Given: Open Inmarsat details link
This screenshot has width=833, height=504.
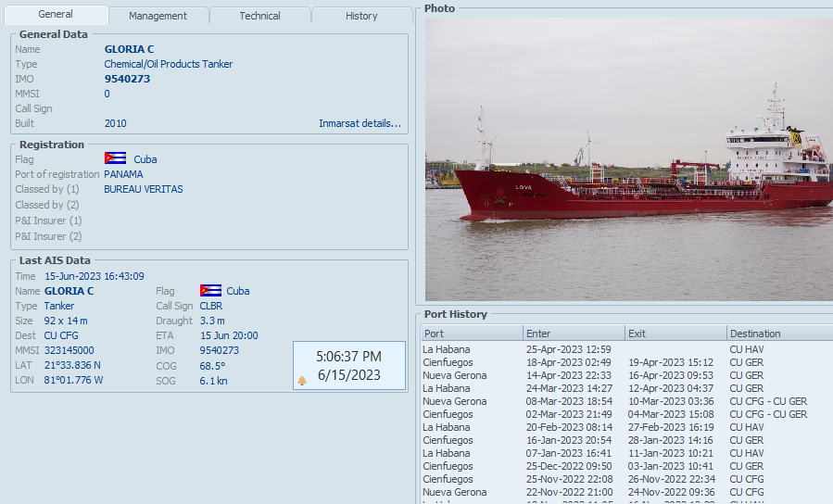Looking at the screenshot, I should [360, 123].
